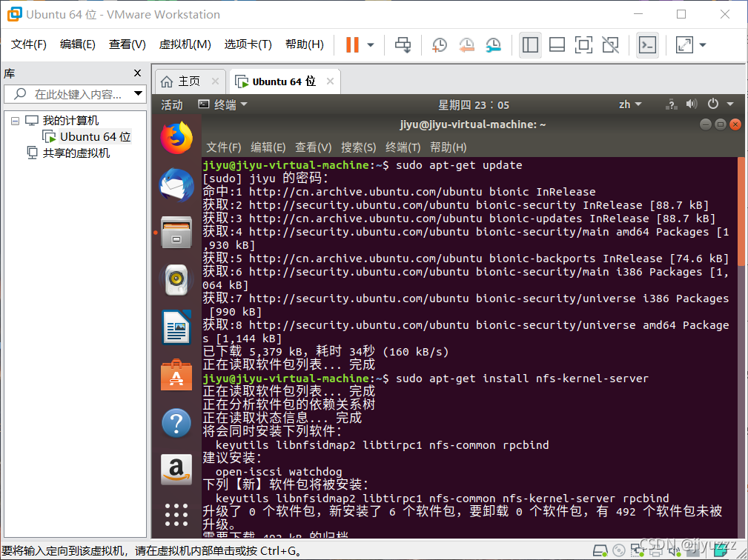This screenshot has width=748, height=560.
Task: Open terminal 文件(F) menu
Action: click(x=224, y=147)
